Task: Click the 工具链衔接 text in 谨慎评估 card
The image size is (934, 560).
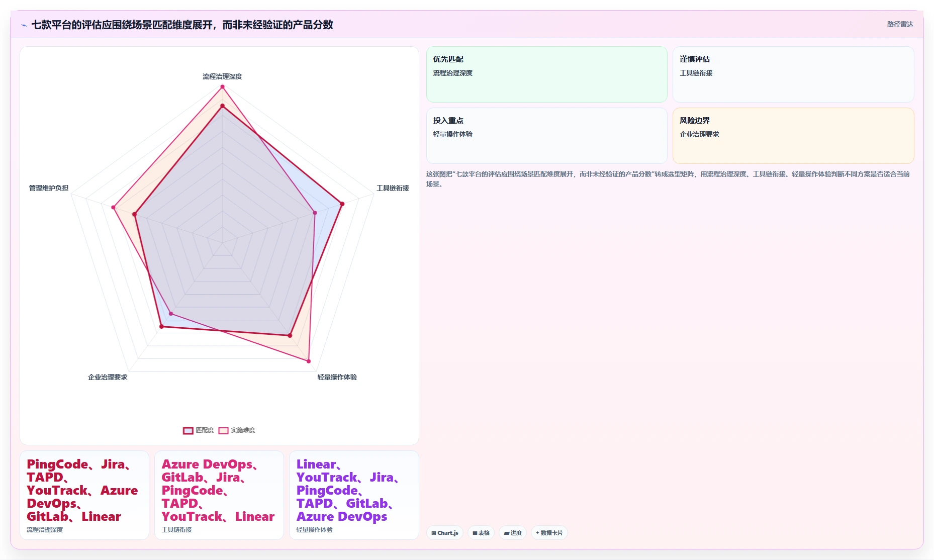Action: (x=696, y=73)
